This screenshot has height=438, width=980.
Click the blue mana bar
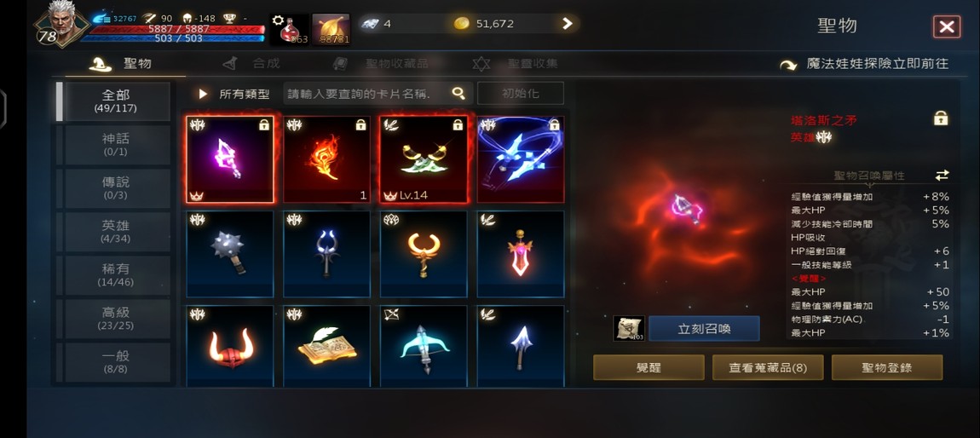(172, 38)
